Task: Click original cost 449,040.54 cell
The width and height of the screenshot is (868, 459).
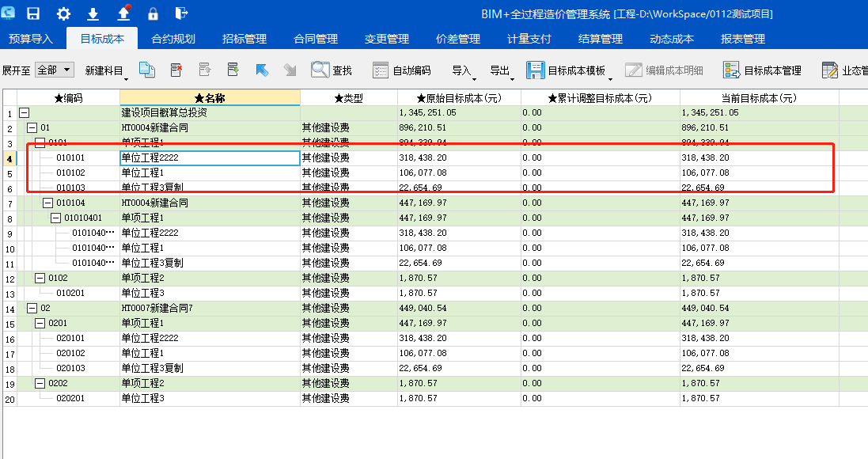Action: [459, 308]
